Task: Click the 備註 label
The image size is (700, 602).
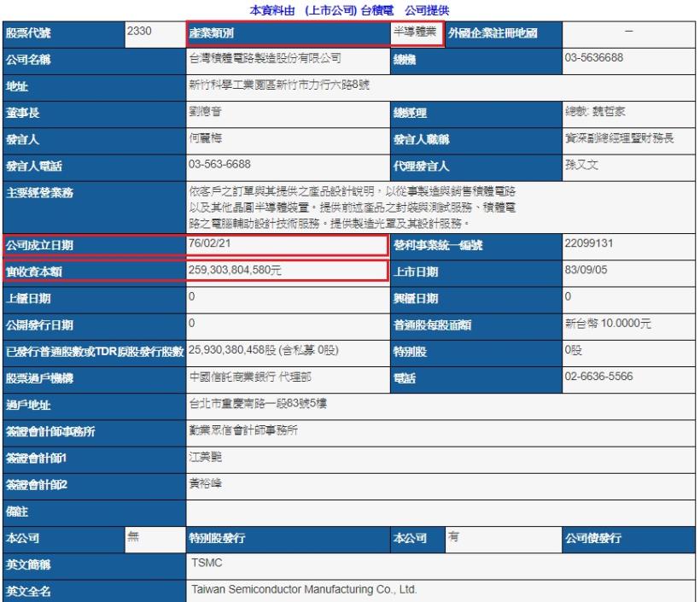Action: point(17,511)
